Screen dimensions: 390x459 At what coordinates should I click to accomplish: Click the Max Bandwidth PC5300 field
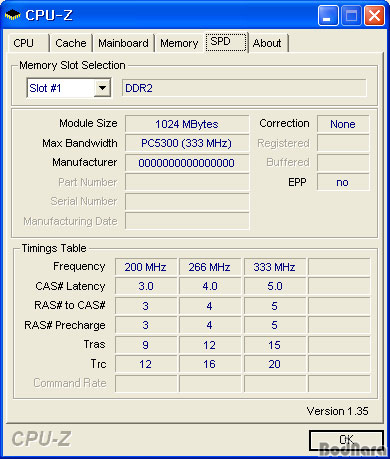pyautogui.click(x=187, y=143)
